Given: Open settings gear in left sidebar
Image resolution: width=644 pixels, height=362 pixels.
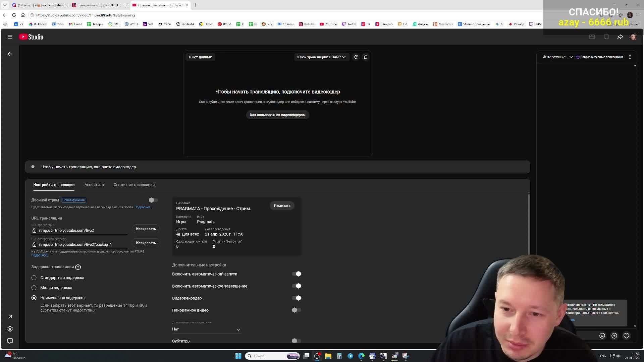Looking at the screenshot, I should click(10, 329).
